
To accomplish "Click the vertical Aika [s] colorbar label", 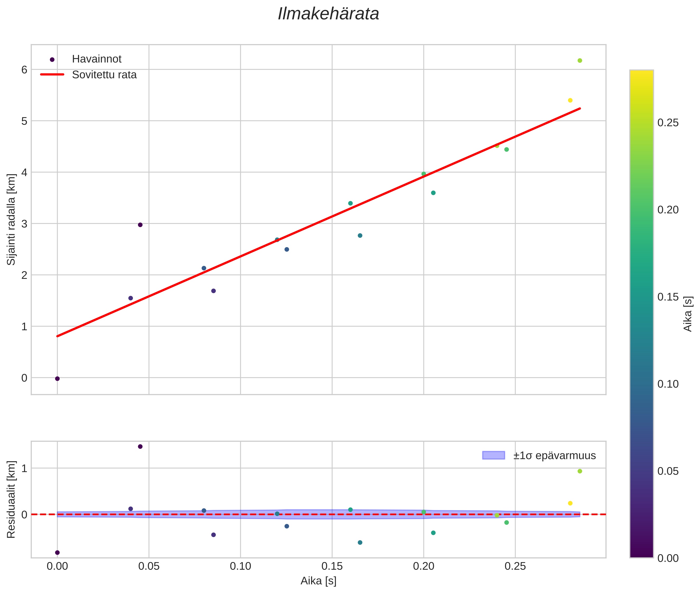I will tap(688, 314).
